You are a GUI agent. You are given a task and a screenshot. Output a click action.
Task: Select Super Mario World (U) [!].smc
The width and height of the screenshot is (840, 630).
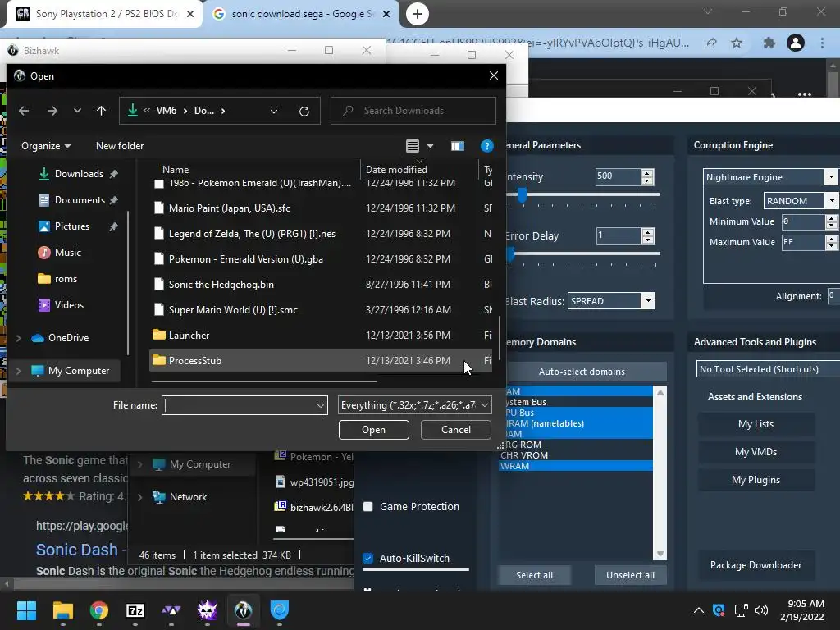coord(321,309)
